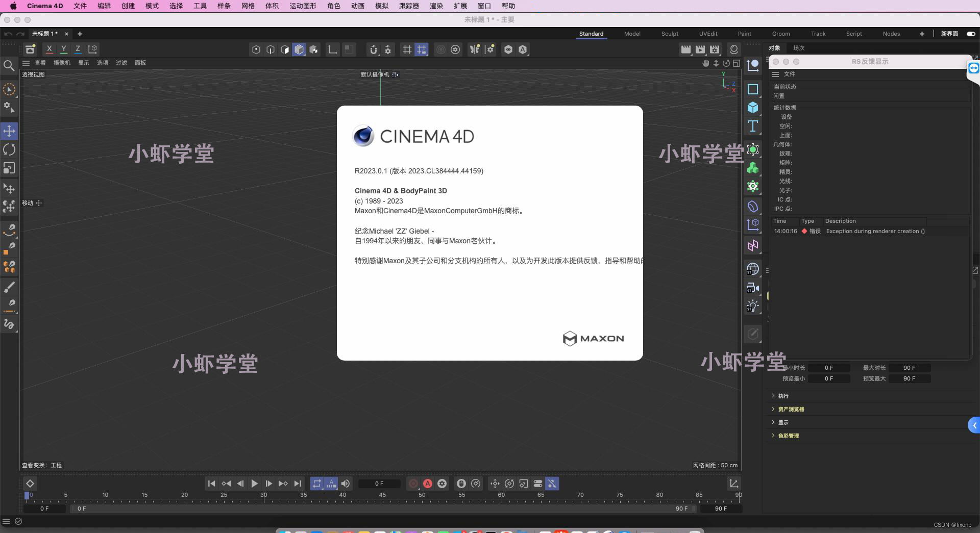Open the cloner MoGraph object icon
The image size is (980, 533).
pos(753,168)
